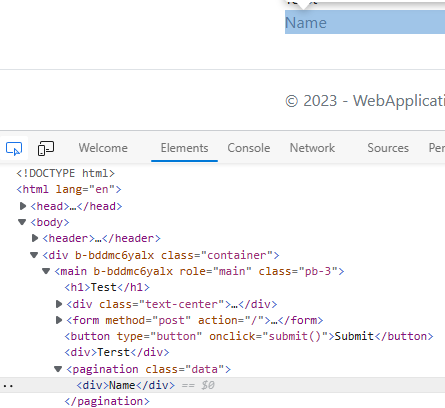This screenshot has width=445, height=408.
Task: Collapse the pagination class=data node
Action: click(58, 369)
